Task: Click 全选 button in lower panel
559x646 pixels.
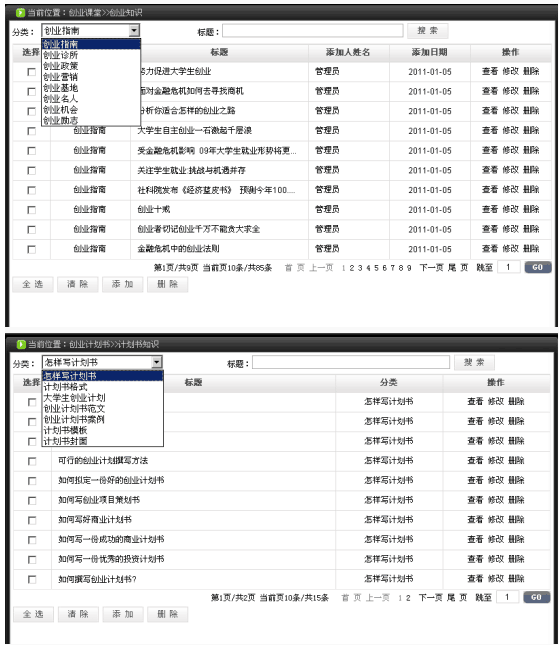Action: click(x=33, y=614)
